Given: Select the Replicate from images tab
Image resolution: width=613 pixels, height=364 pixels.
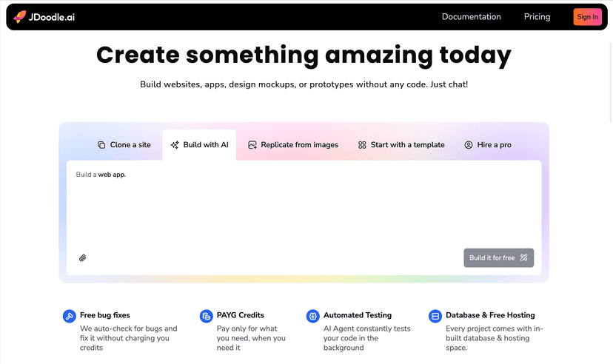Looking at the screenshot, I should (x=293, y=145).
